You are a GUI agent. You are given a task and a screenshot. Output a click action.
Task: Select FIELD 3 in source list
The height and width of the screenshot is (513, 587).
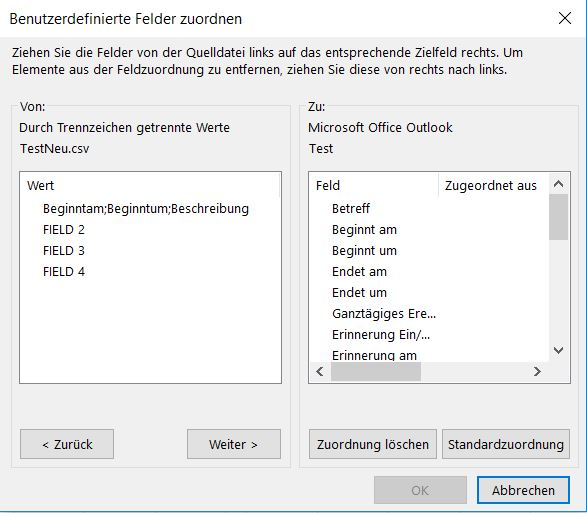coord(64,251)
